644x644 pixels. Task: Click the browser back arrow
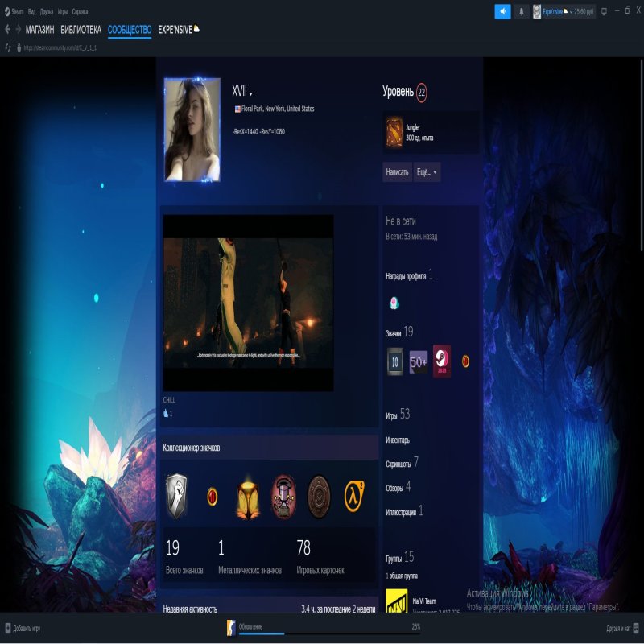point(8,30)
